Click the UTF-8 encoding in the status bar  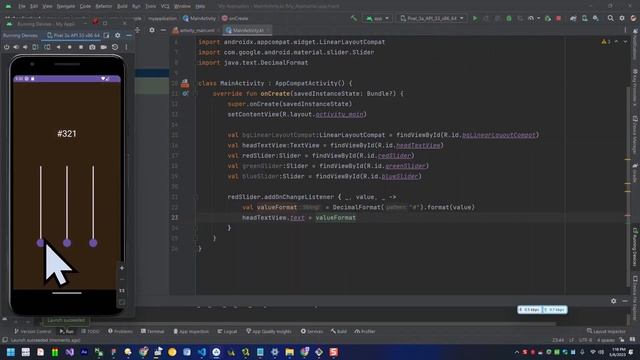585,340
